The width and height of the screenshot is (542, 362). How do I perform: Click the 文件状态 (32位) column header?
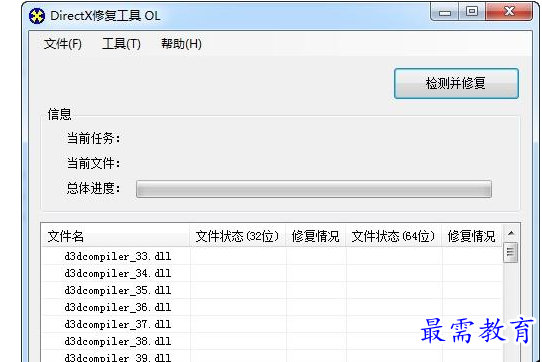point(237,236)
